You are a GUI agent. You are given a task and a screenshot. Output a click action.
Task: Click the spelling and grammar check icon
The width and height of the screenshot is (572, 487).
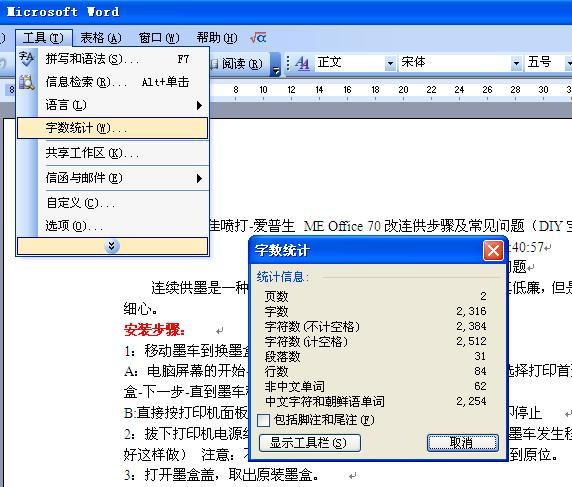(x=26, y=58)
